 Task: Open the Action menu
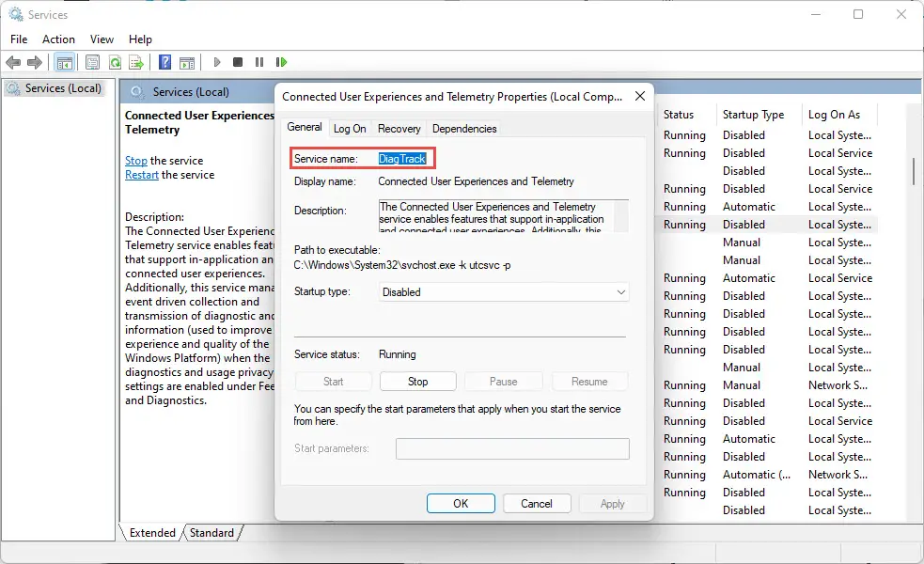coord(58,39)
